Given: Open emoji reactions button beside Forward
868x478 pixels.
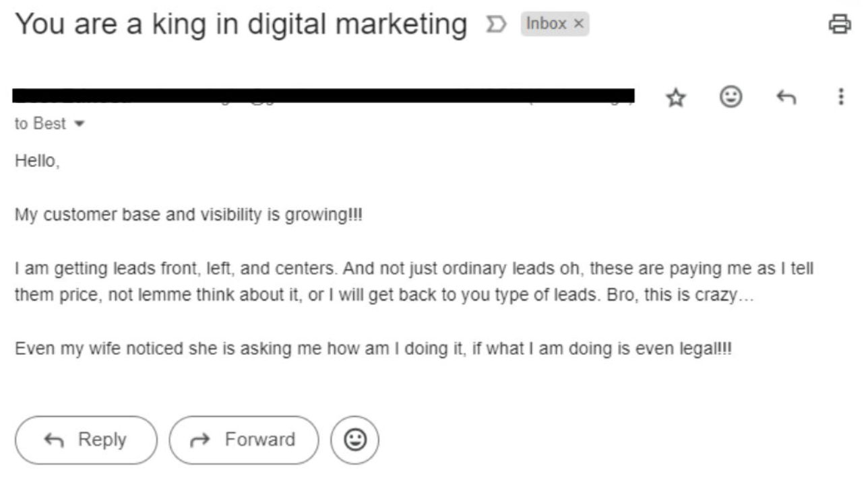Looking at the screenshot, I should [354, 440].
